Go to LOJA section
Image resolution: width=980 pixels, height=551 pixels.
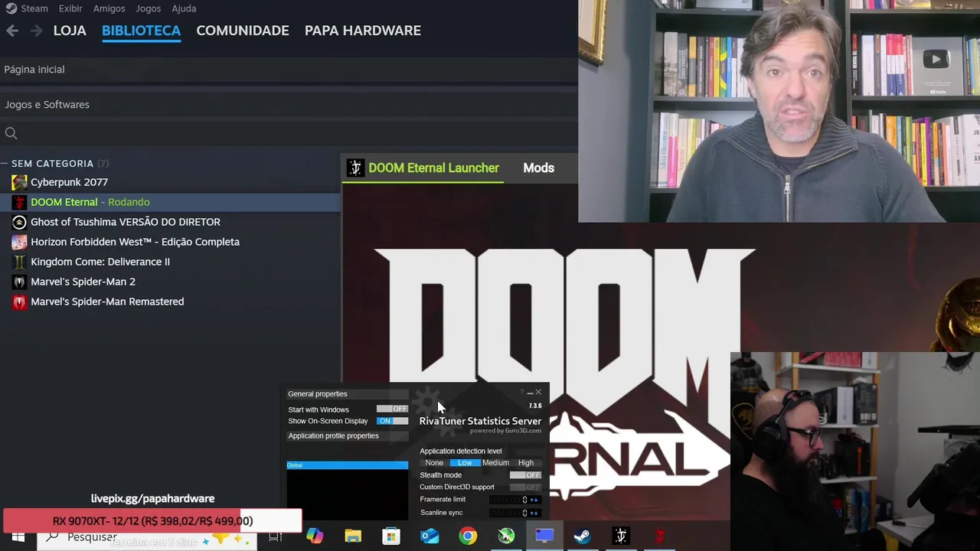(70, 31)
